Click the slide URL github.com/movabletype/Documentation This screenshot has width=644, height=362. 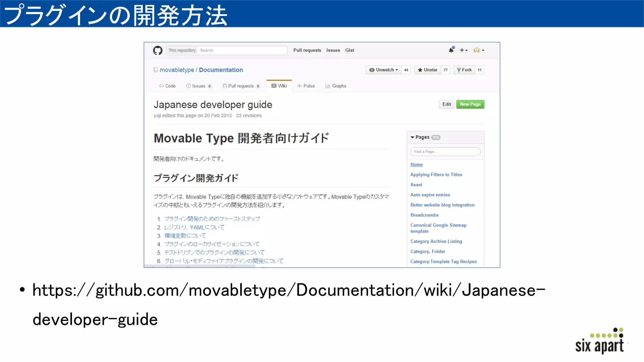289,304
